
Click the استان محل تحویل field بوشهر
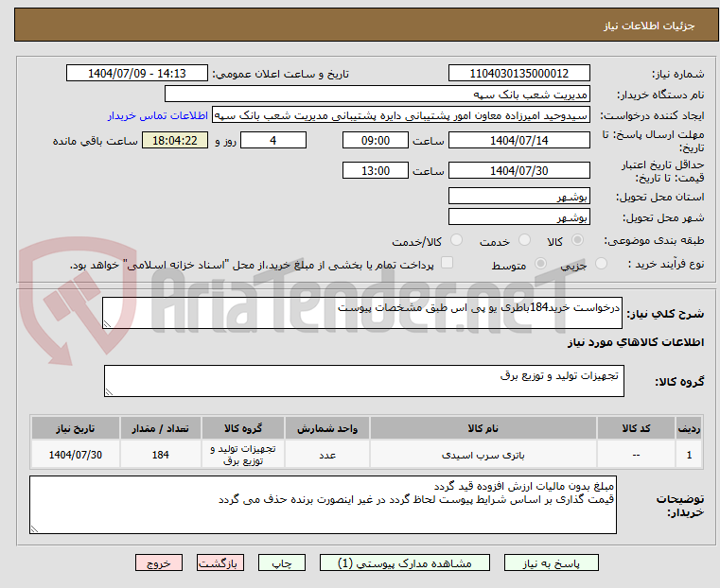click(518, 197)
